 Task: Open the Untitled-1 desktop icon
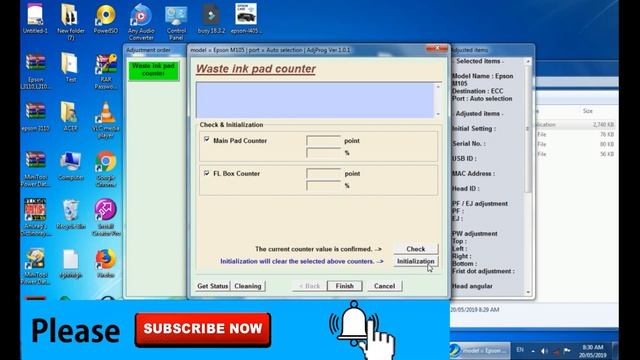pos(35,18)
